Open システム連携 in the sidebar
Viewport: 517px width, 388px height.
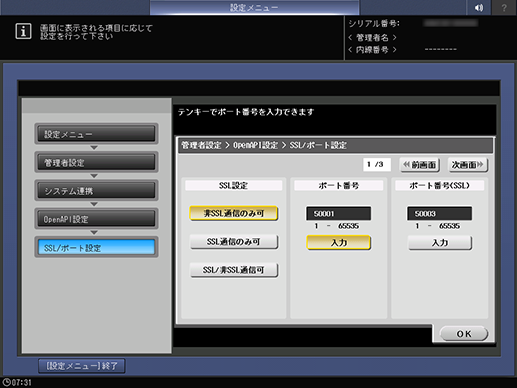point(96,191)
